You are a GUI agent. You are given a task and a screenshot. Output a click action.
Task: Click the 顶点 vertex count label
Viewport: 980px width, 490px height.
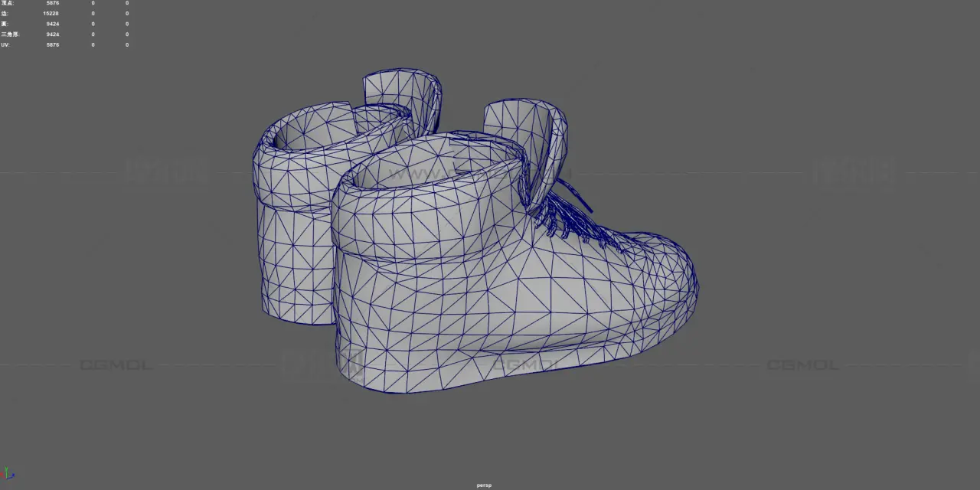point(8,3)
